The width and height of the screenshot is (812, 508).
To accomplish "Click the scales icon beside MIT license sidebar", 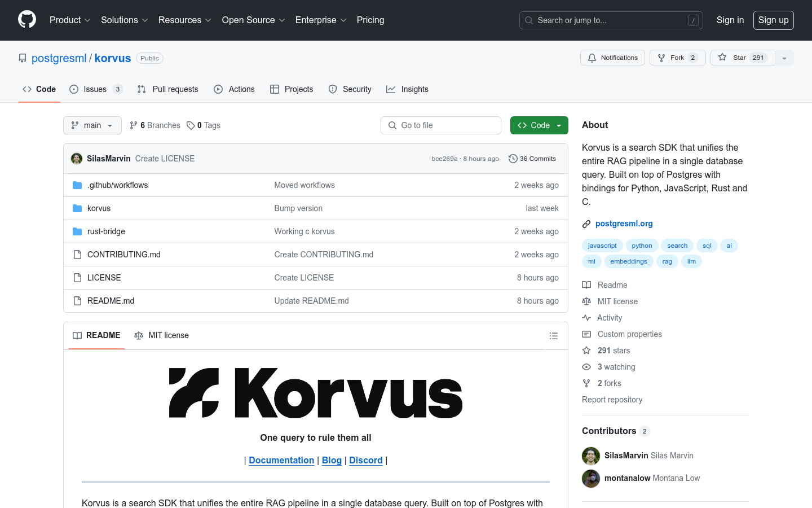I will coord(586,301).
